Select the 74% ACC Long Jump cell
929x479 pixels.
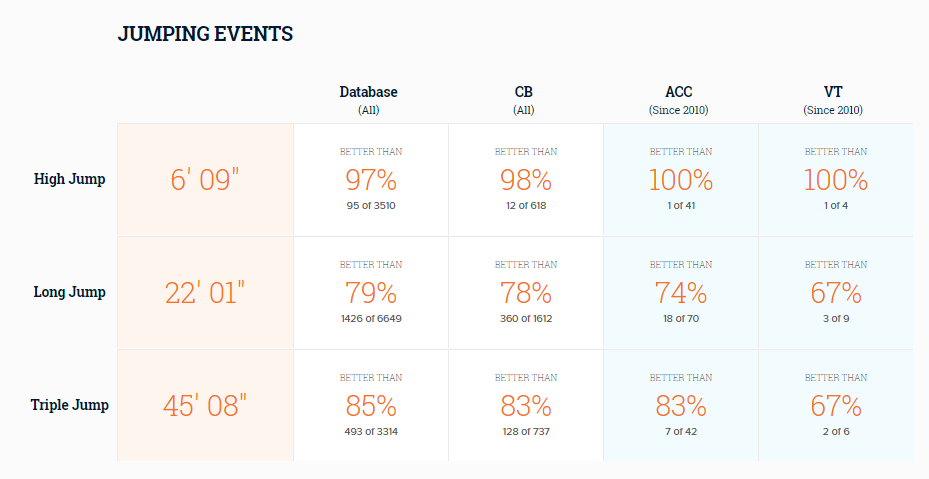(681, 293)
